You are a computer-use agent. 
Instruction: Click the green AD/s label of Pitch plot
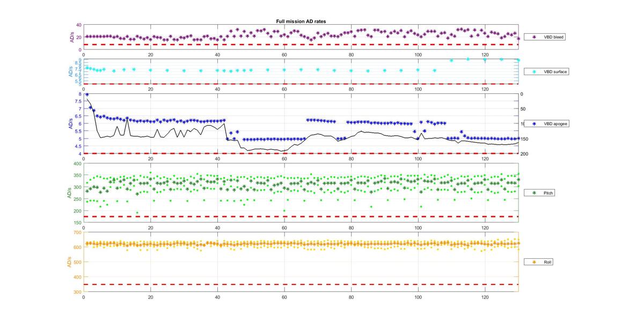point(70,193)
